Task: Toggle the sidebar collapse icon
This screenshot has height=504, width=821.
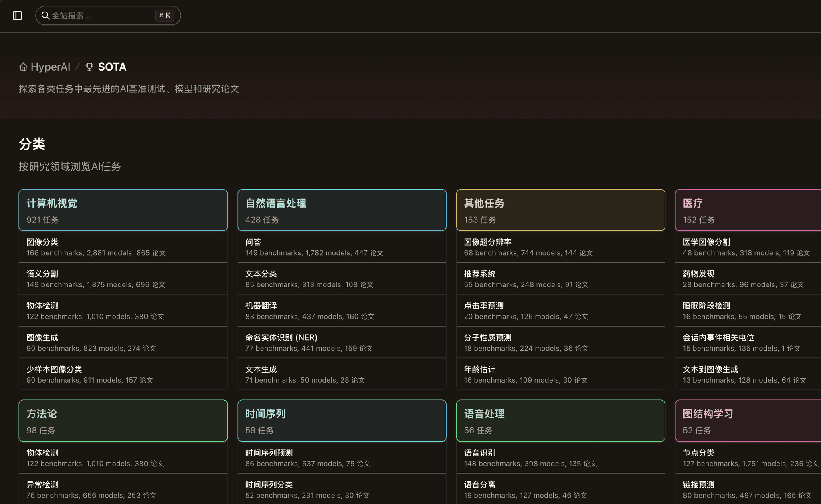Action: point(18,16)
